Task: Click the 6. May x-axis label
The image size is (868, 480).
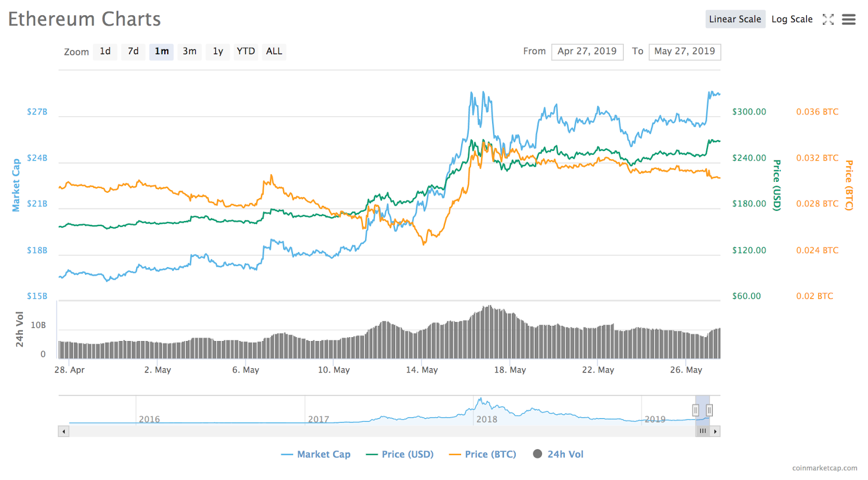Action: click(246, 370)
